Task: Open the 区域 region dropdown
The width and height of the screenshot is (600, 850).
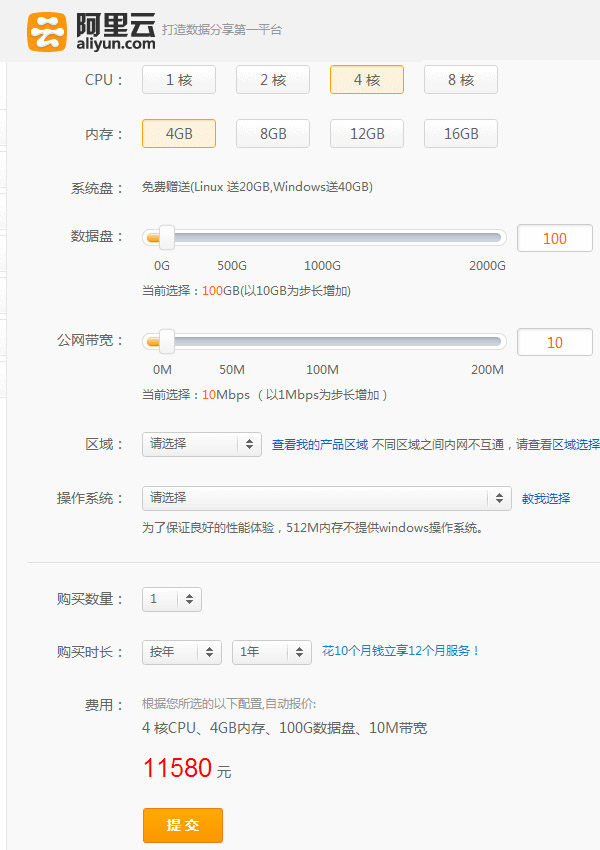Action: pos(202,444)
